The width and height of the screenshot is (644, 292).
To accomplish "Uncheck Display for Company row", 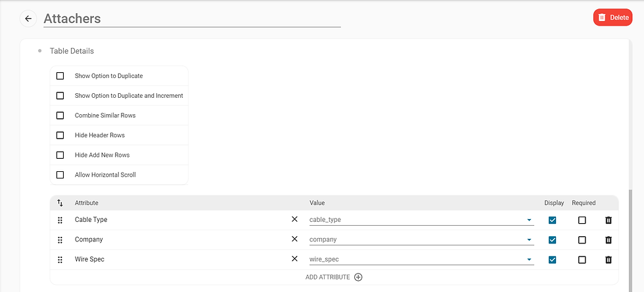I will (553, 240).
